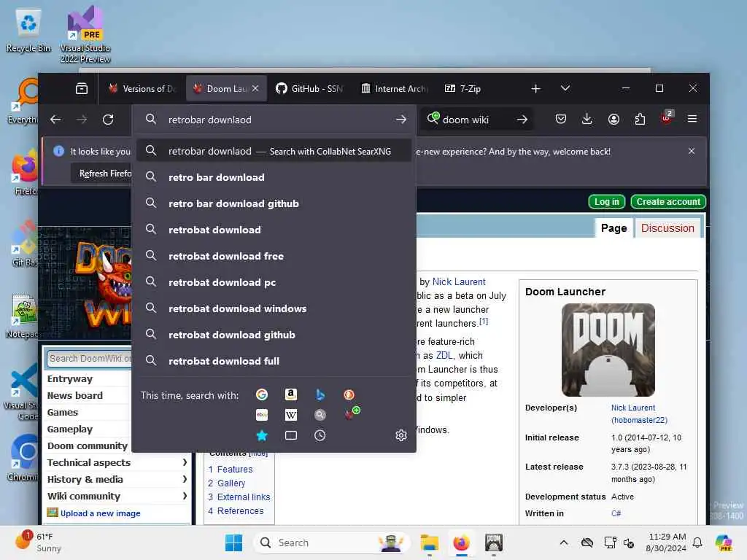
Task: Open File Explorer from taskbar
Action: [x=429, y=542]
